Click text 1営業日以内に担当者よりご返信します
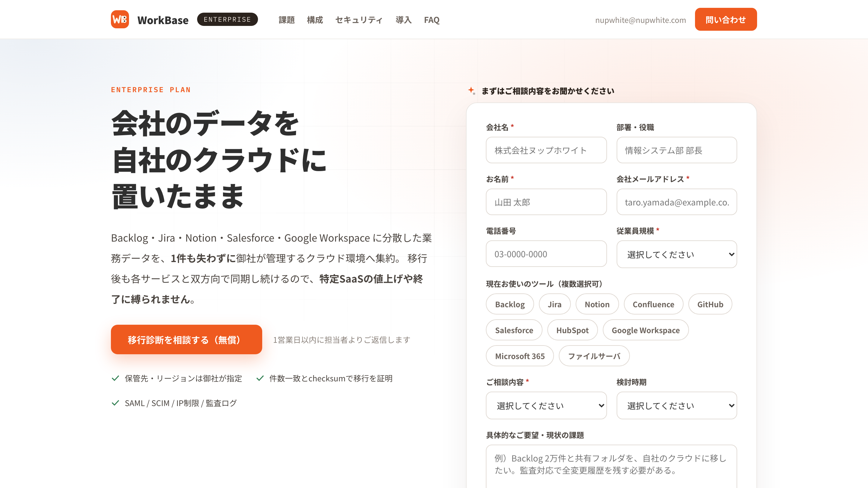The width and height of the screenshot is (868, 488). point(341,340)
